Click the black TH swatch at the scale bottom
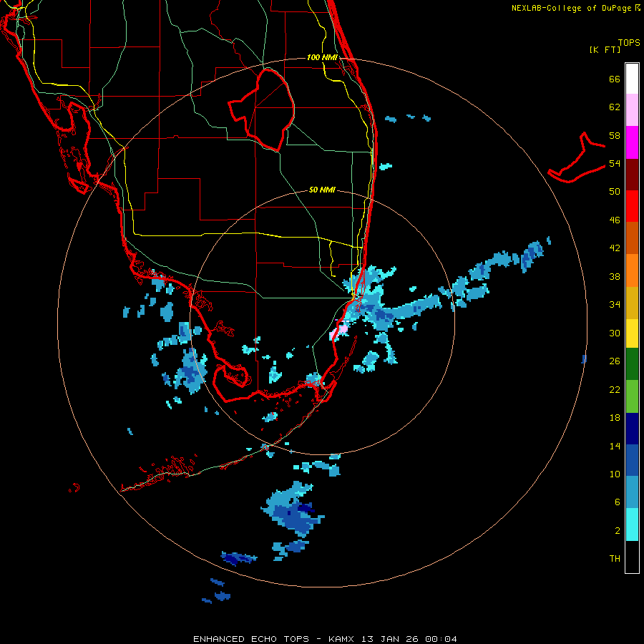 pyautogui.click(x=632, y=557)
